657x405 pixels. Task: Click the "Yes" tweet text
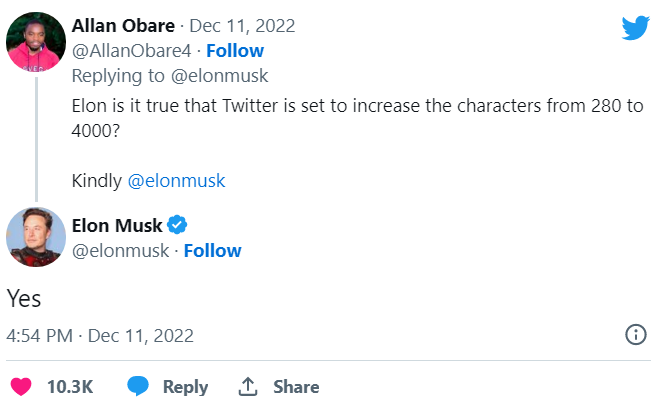24,298
